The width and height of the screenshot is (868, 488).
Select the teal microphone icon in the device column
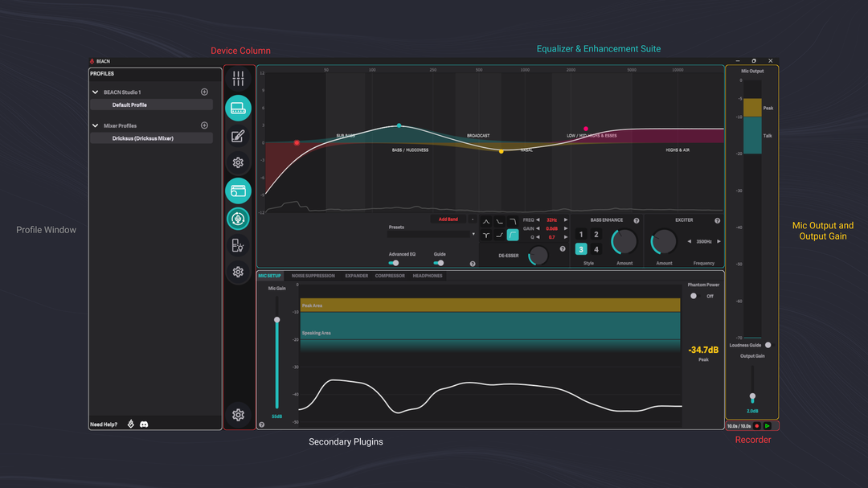coord(238,218)
